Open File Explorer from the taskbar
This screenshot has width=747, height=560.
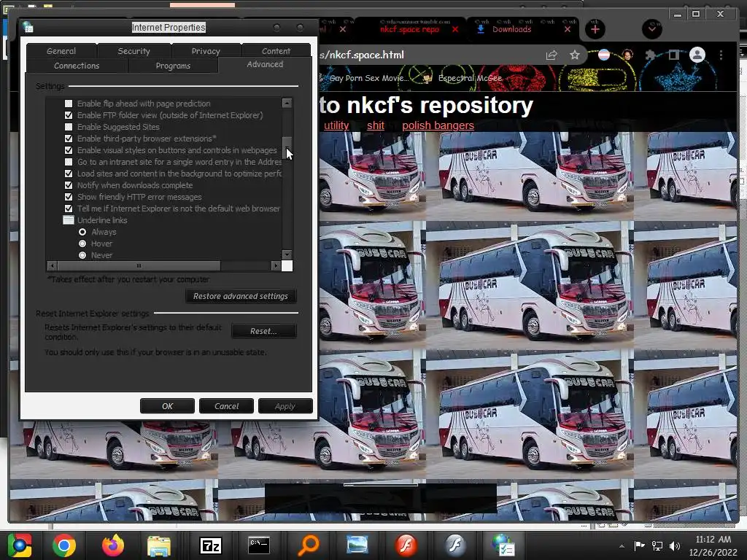[x=159, y=545]
